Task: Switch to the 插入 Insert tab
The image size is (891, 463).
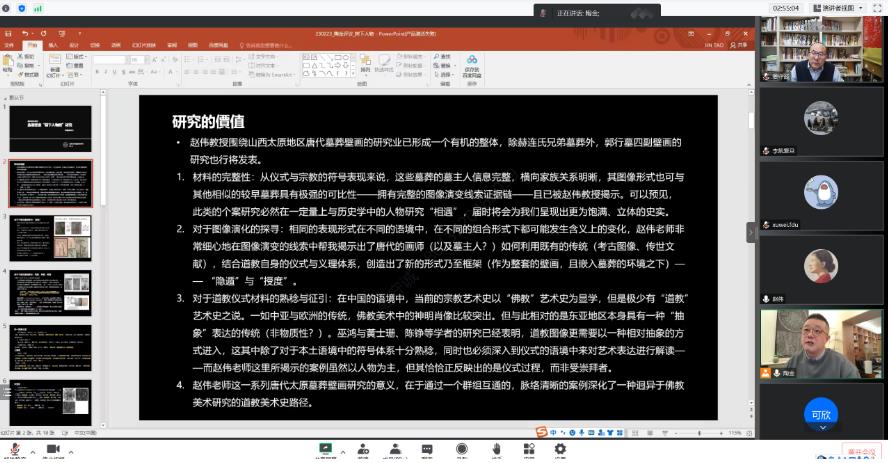Action: coord(53,45)
